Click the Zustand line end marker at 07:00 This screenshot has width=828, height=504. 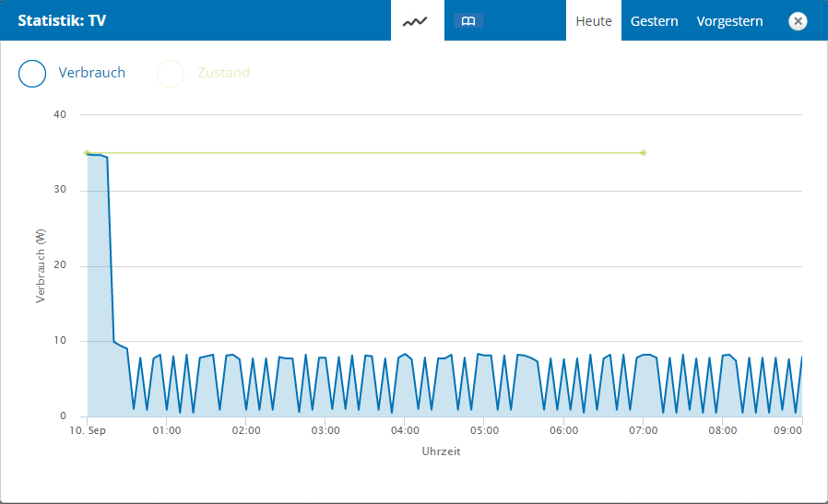point(644,153)
